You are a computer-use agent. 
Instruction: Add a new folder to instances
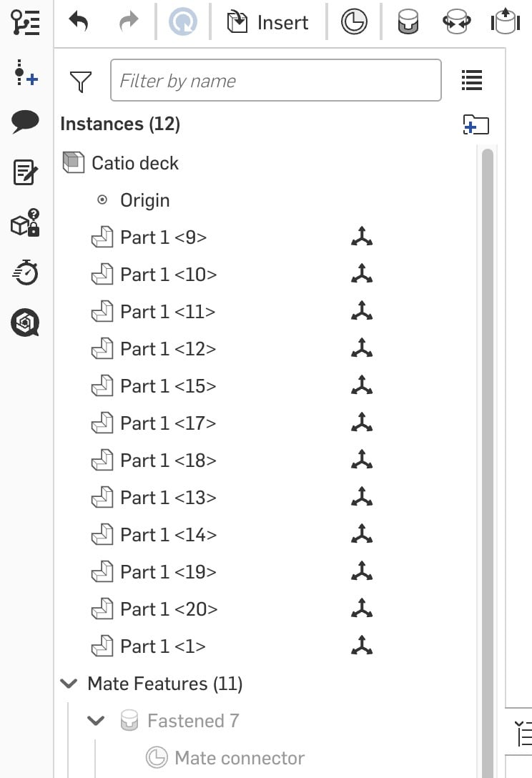coord(476,124)
